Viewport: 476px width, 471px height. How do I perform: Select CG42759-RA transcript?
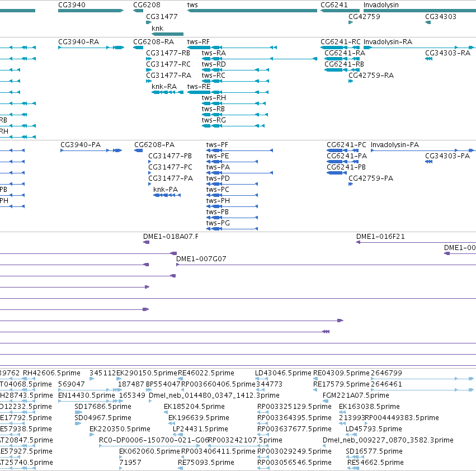pyautogui.click(x=371, y=76)
